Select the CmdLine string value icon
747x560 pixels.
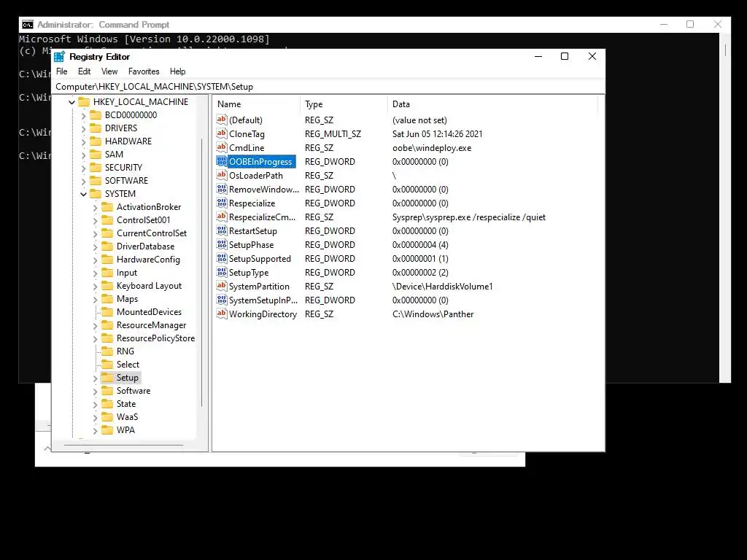click(x=222, y=147)
